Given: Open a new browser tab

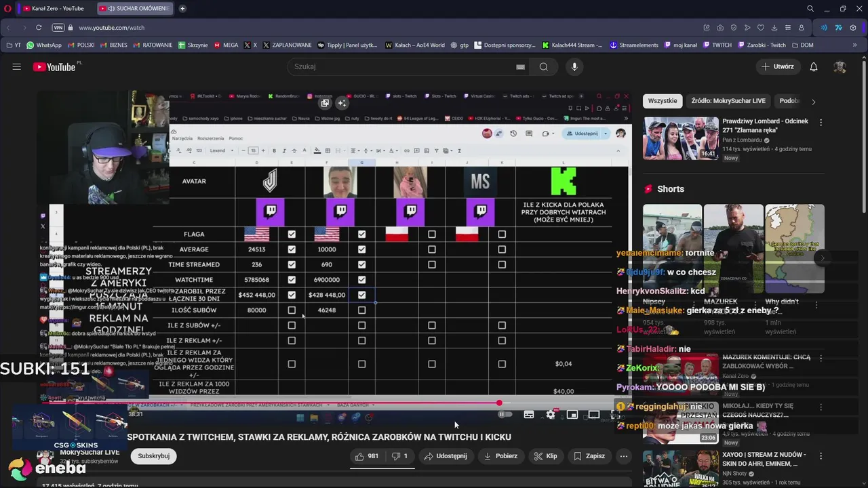Looking at the screenshot, I should tap(182, 9).
